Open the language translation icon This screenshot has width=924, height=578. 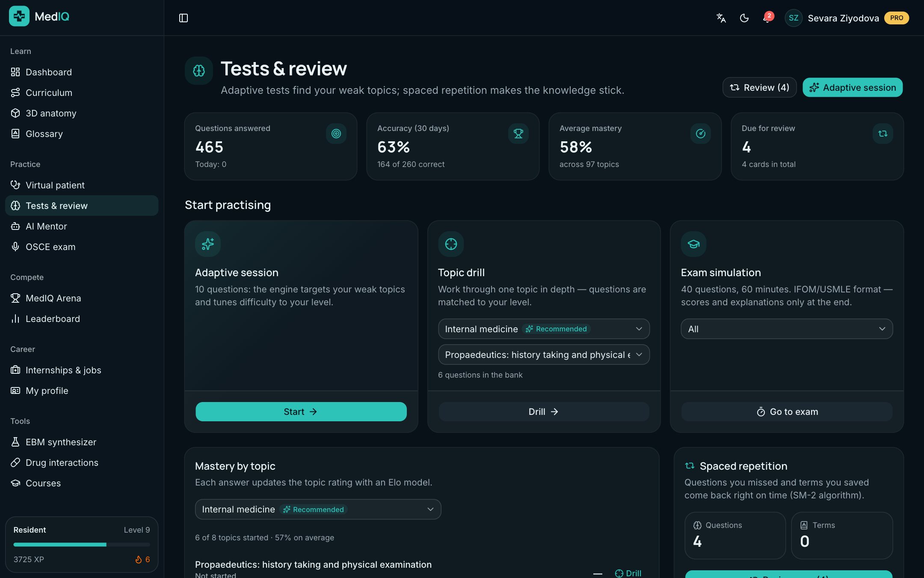coord(721,18)
